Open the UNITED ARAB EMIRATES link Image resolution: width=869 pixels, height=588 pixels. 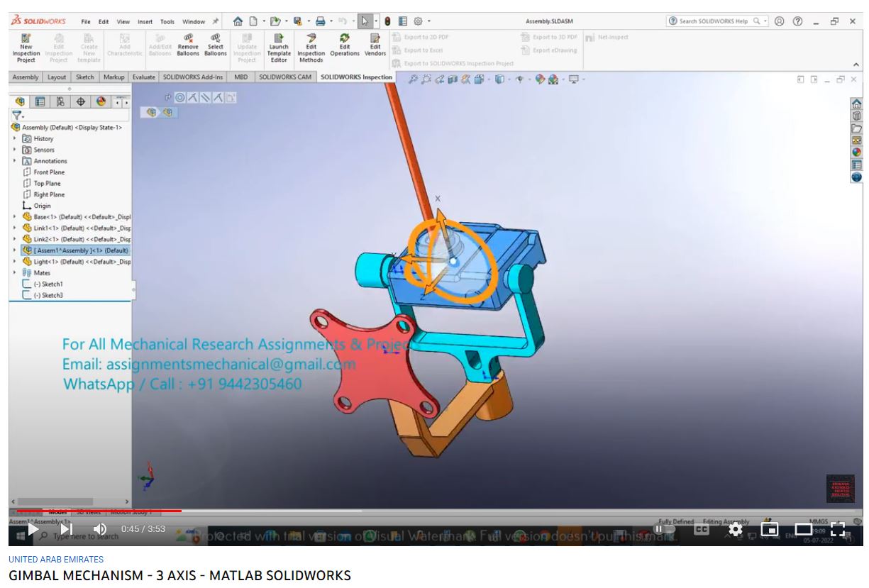tap(56, 559)
